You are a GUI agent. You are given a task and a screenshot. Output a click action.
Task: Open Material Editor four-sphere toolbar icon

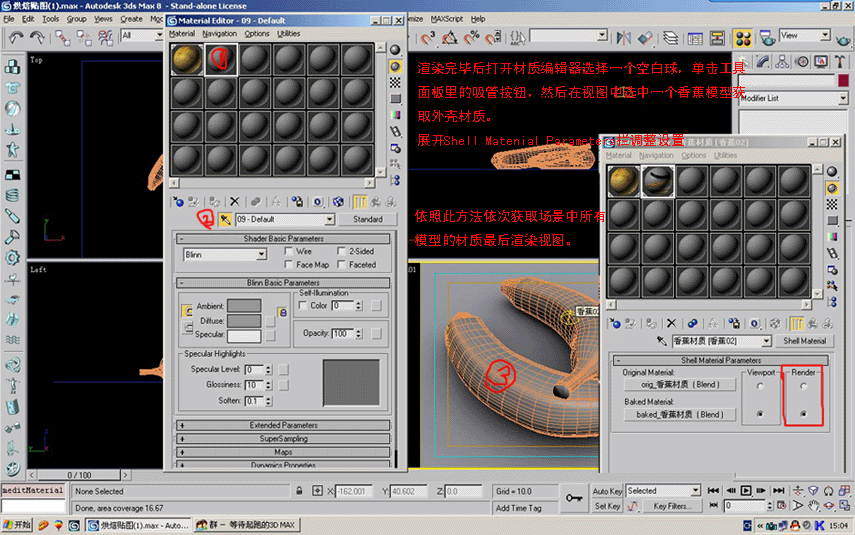pos(743,38)
